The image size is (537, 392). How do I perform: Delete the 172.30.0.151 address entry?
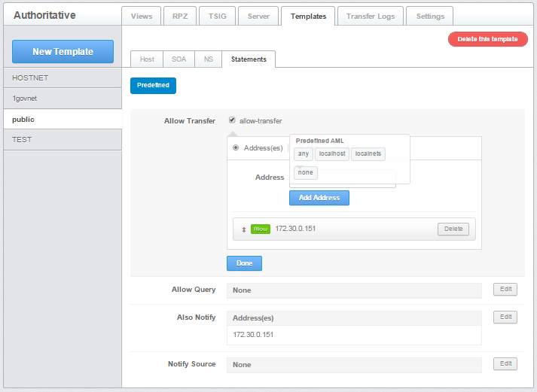click(453, 229)
